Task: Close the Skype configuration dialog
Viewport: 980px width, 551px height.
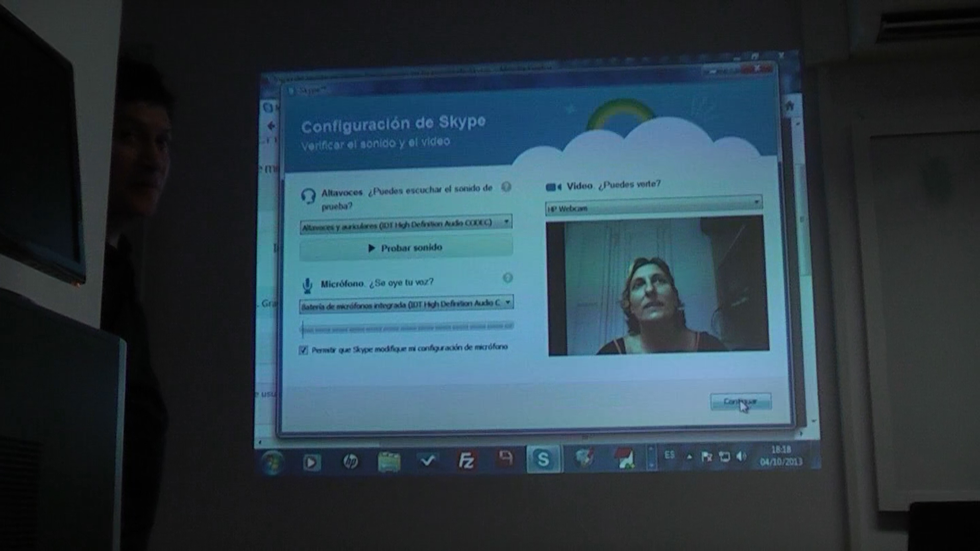Action: point(757,68)
